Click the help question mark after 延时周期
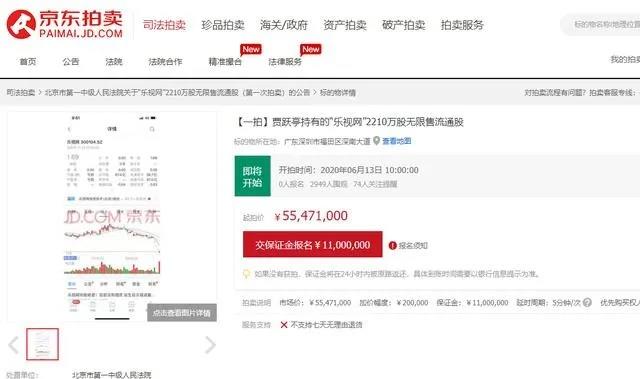This screenshot has height=379, width=640. [587, 302]
